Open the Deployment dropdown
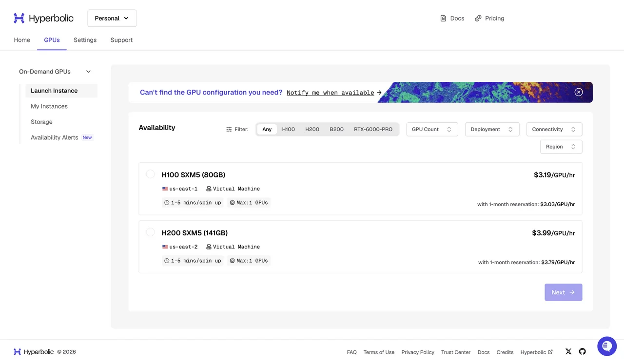 coord(492,129)
